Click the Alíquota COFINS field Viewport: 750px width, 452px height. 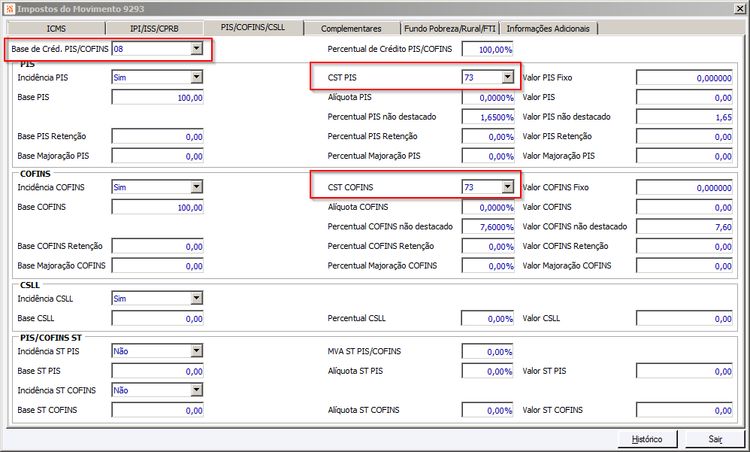point(488,208)
